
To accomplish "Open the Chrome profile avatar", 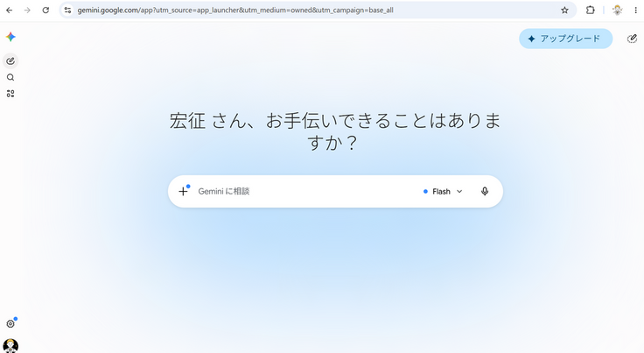I will [617, 11].
